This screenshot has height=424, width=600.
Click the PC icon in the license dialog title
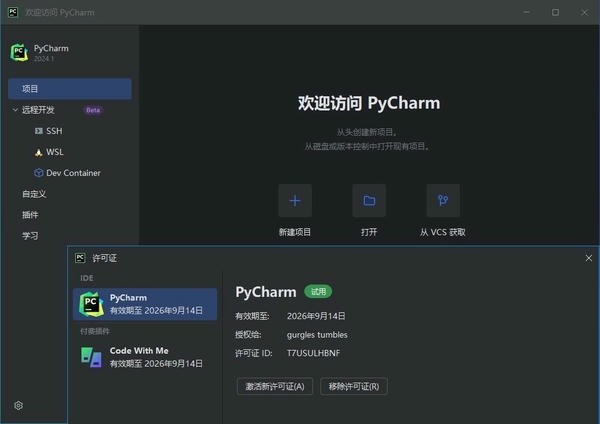pyautogui.click(x=80, y=258)
